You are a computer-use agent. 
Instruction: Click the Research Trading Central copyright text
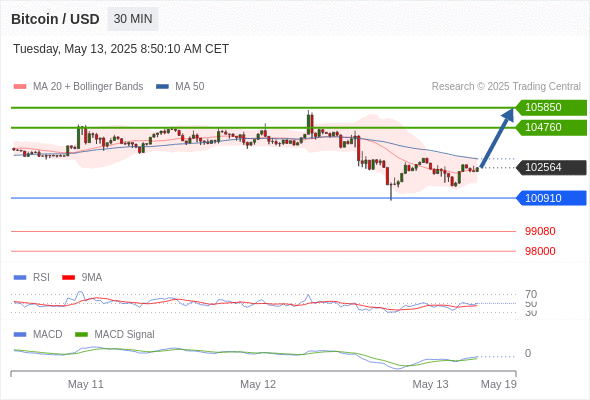point(506,87)
